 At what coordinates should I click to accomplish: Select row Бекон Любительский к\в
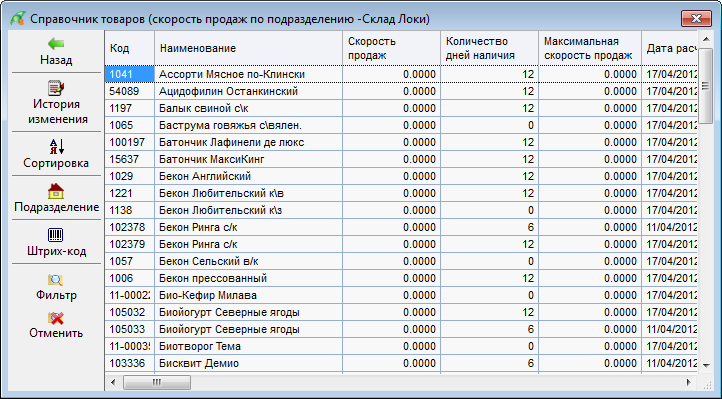402,193
